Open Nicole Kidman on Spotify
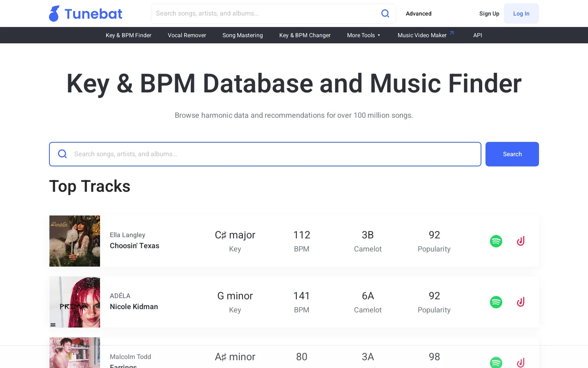 (496, 302)
